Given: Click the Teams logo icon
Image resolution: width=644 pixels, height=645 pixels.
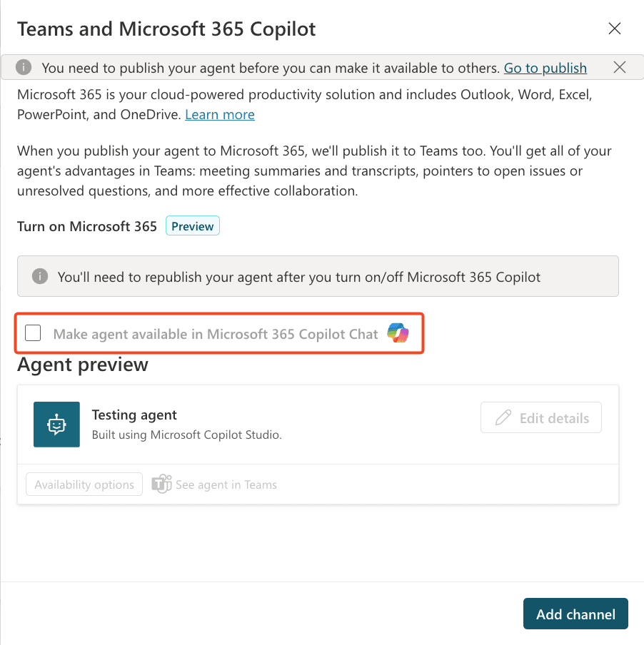Looking at the screenshot, I should 161,484.
